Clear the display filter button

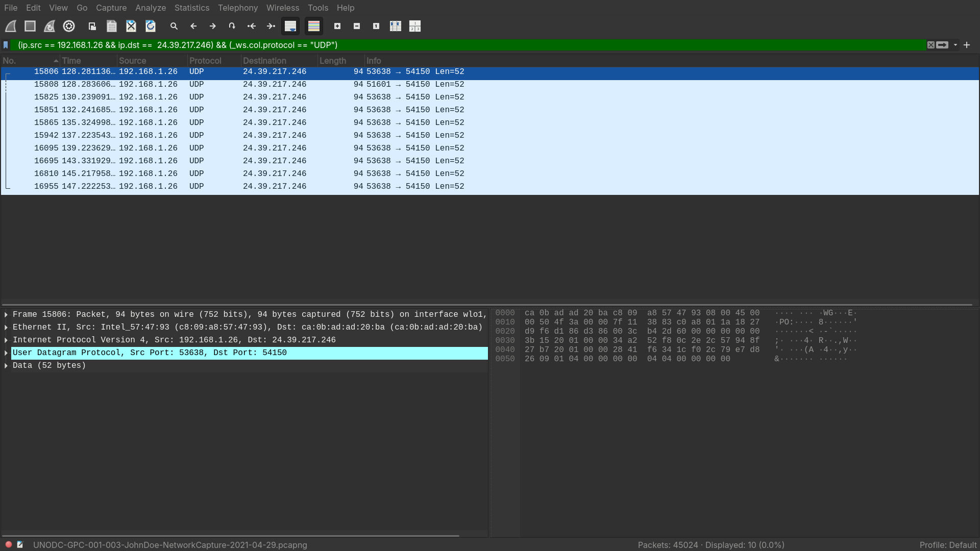click(x=931, y=45)
